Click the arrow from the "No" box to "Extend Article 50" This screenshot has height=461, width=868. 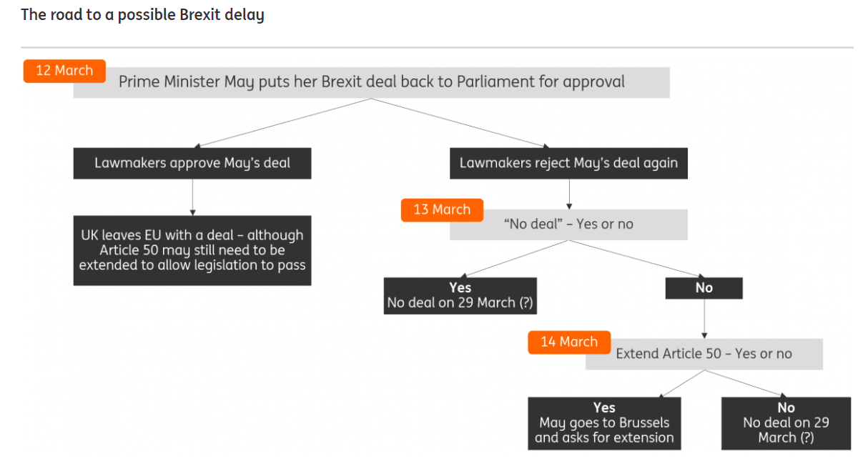tap(704, 318)
